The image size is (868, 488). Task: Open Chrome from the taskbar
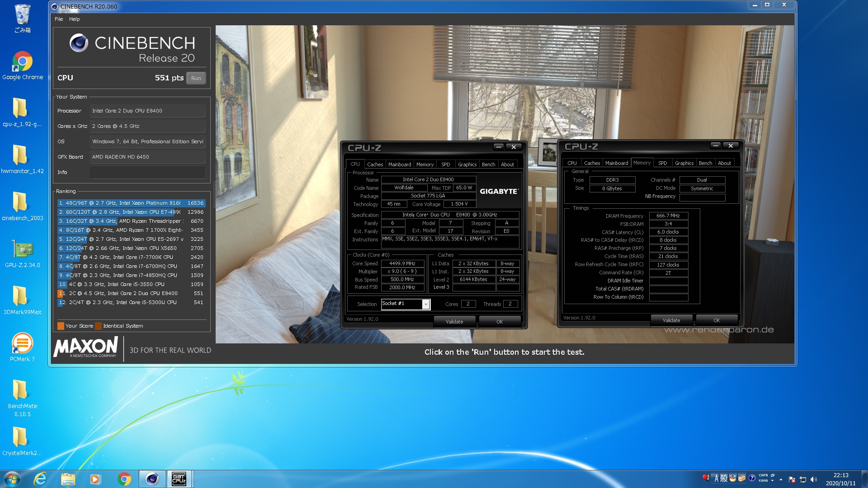[x=124, y=479]
